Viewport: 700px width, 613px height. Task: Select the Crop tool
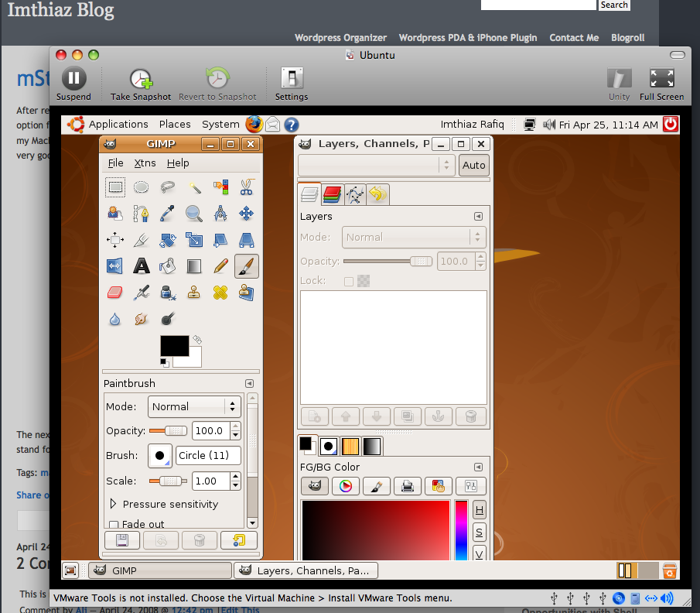[x=141, y=240]
